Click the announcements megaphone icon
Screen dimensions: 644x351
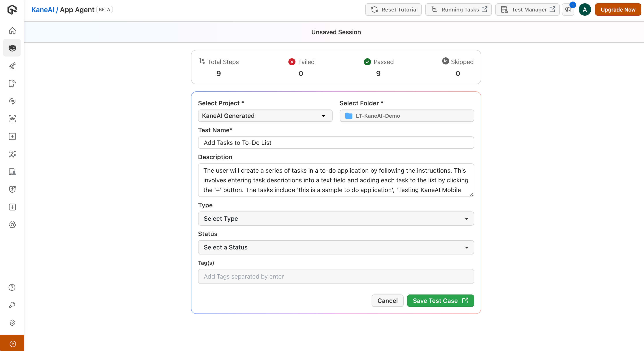click(568, 9)
